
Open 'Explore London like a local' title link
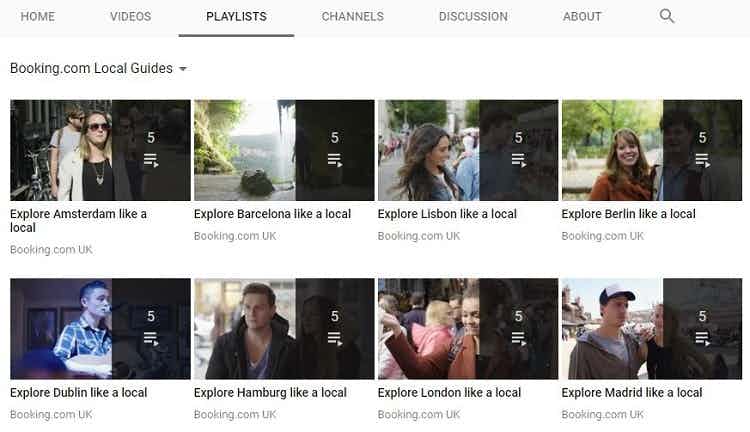coord(449,393)
